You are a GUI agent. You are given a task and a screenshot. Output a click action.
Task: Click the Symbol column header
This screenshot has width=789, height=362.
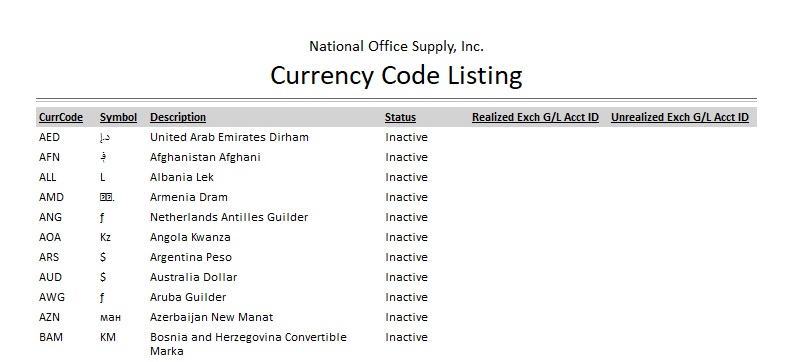pyautogui.click(x=118, y=117)
